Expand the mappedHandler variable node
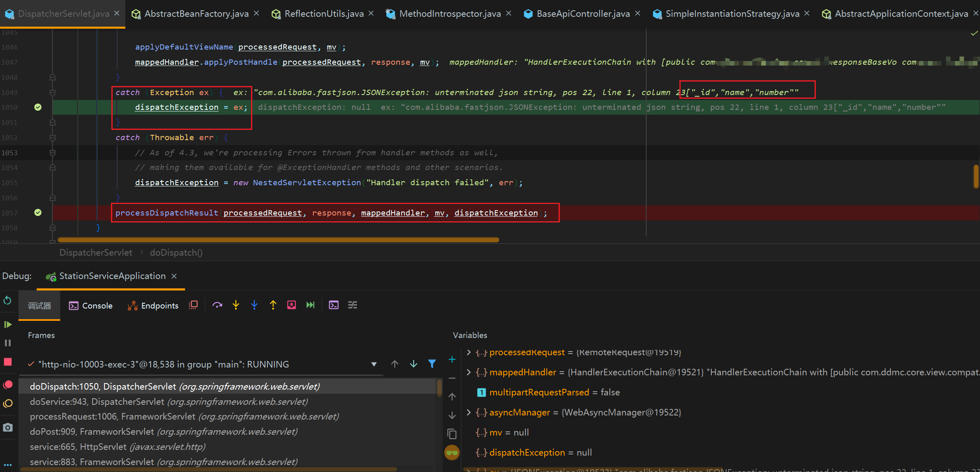 click(x=469, y=372)
